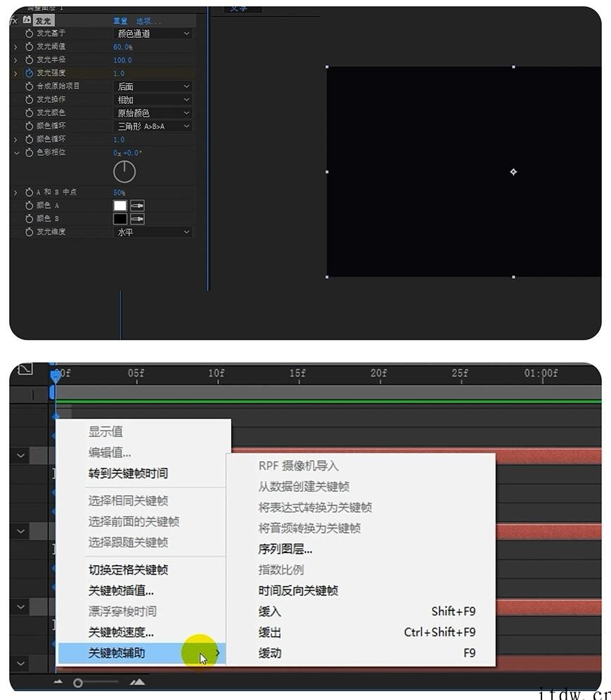Screen dimensions: 611x700
Task: Click the 10f mark on the time ruler
Action: [x=217, y=372]
